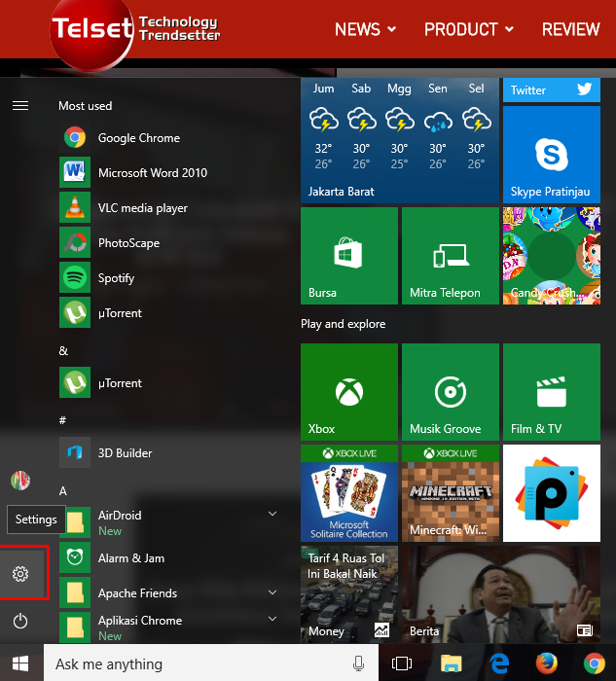
Task: Click the '&' section letter header
Action: [x=63, y=350]
